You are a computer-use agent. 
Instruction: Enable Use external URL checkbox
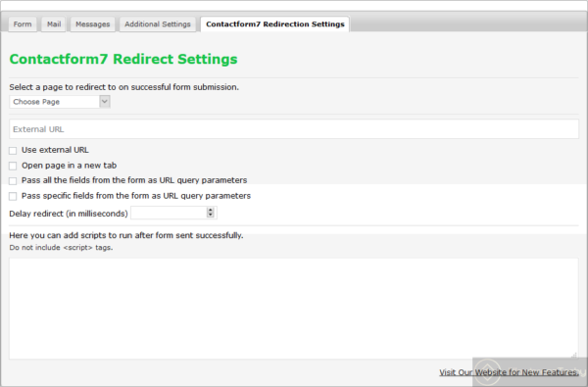coord(13,150)
